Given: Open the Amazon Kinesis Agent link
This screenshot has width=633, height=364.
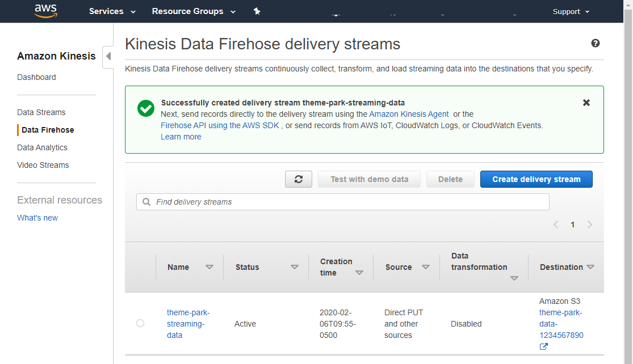Looking at the screenshot, I should (x=409, y=114).
